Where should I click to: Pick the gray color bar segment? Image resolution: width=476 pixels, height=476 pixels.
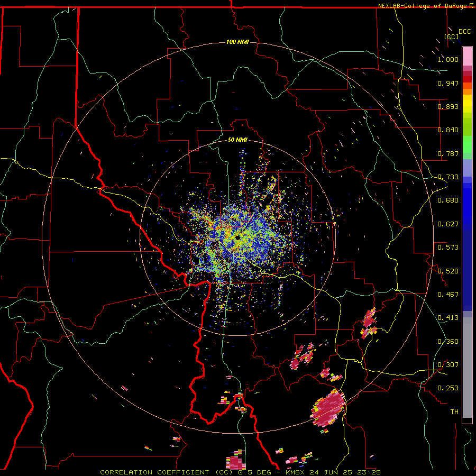tap(467, 368)
